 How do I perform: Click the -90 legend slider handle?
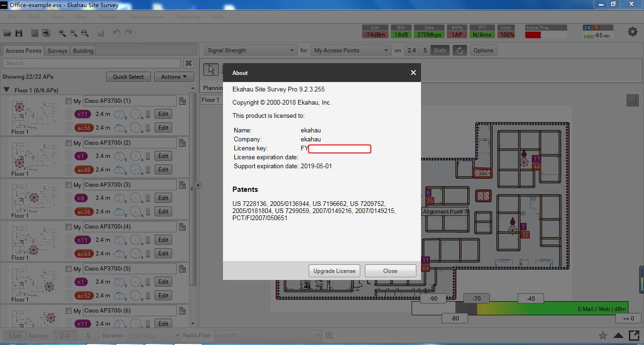(x=433, y=298)
